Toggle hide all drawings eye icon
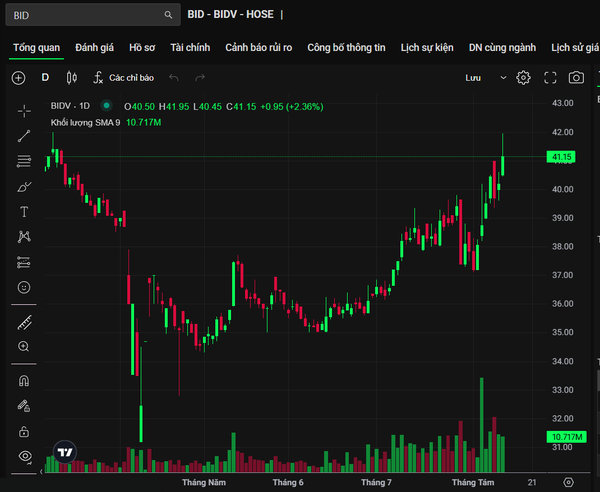 point(25,456)
